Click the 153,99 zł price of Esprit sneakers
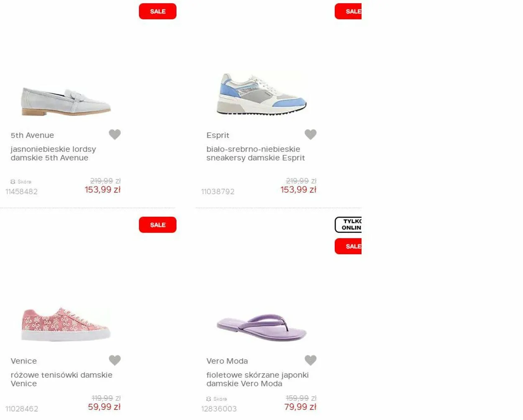 (298, 190)
